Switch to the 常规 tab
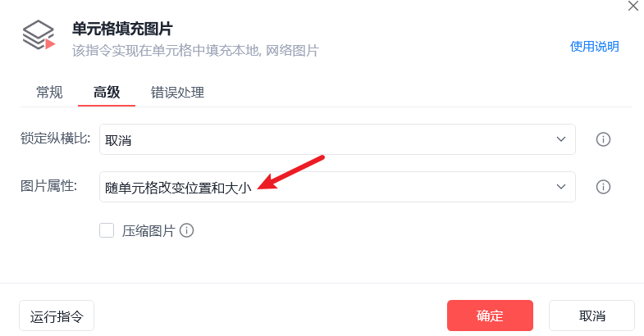Image resolution: width=644 pixels, height=336 pixels. click(x=49, y=92)
